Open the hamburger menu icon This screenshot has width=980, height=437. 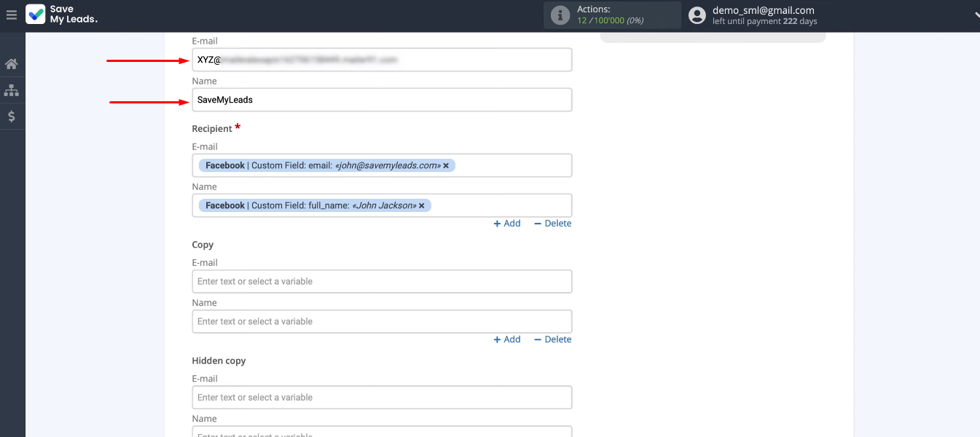click(11, 15)
